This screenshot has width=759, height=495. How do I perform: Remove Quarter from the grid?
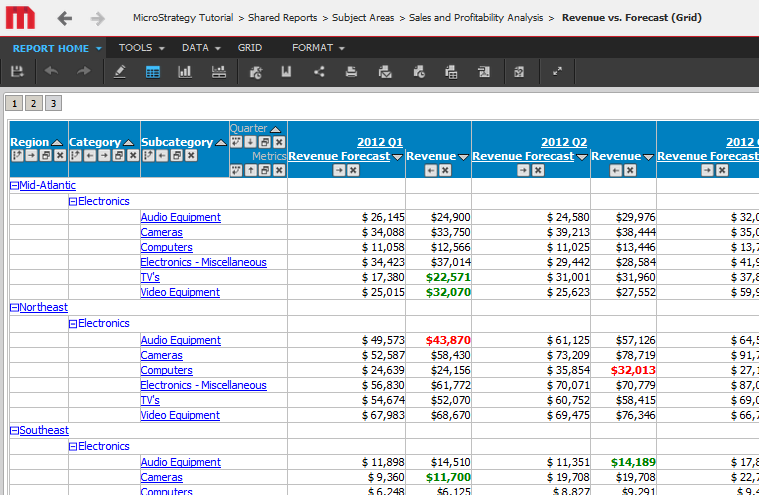[x=279, y=142]
